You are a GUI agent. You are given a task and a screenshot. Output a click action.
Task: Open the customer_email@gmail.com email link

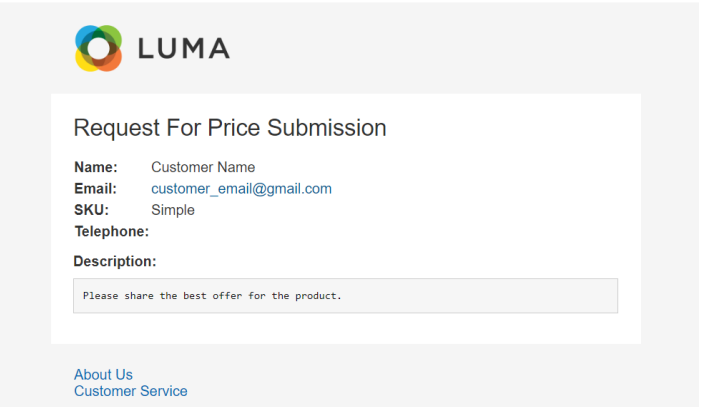(x=241, y=189)
